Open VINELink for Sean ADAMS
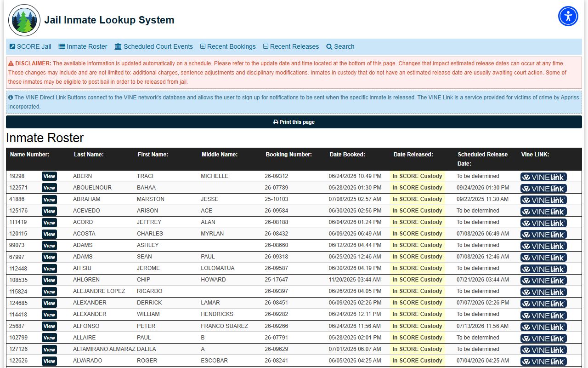The image size is (588, 368). point(543,257)
